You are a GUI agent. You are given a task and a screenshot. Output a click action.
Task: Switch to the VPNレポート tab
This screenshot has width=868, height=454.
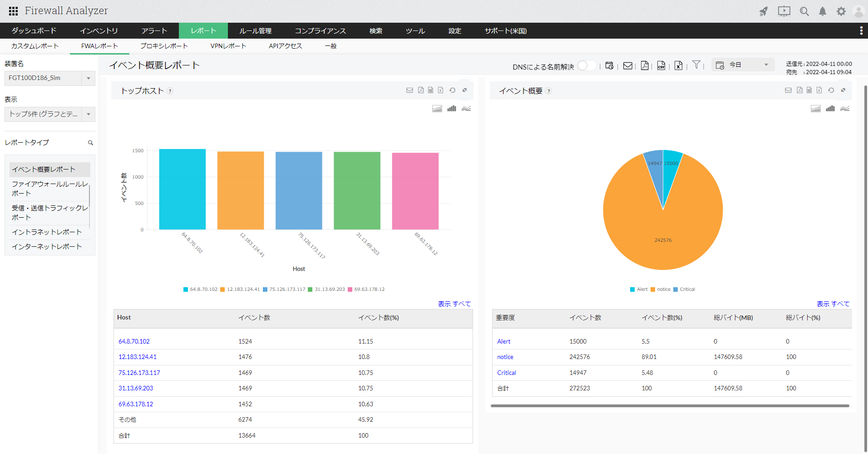228,46
